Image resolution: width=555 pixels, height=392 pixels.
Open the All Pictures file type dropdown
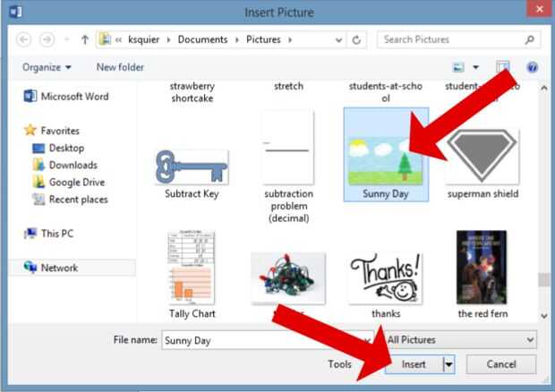(x=460, y=340)
